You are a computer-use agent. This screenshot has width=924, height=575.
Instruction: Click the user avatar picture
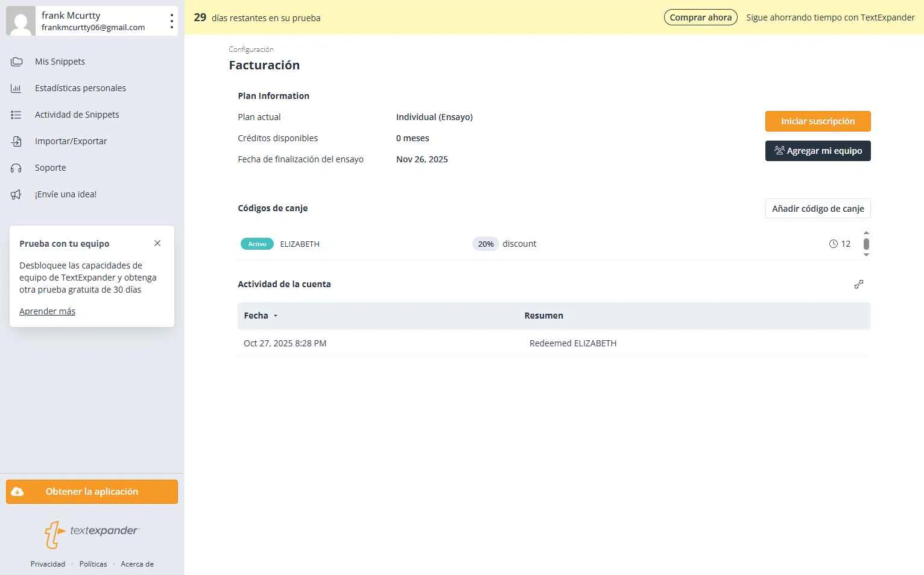coord(21,21)
